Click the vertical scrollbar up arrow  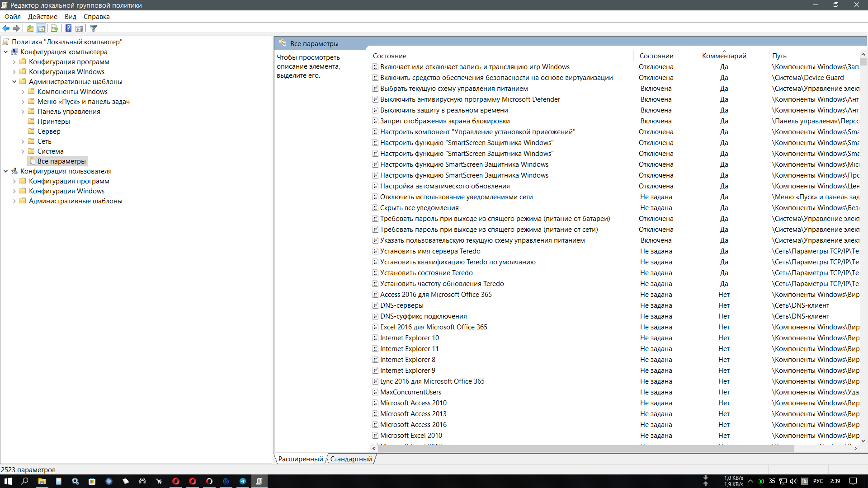(x=863, y=54)
